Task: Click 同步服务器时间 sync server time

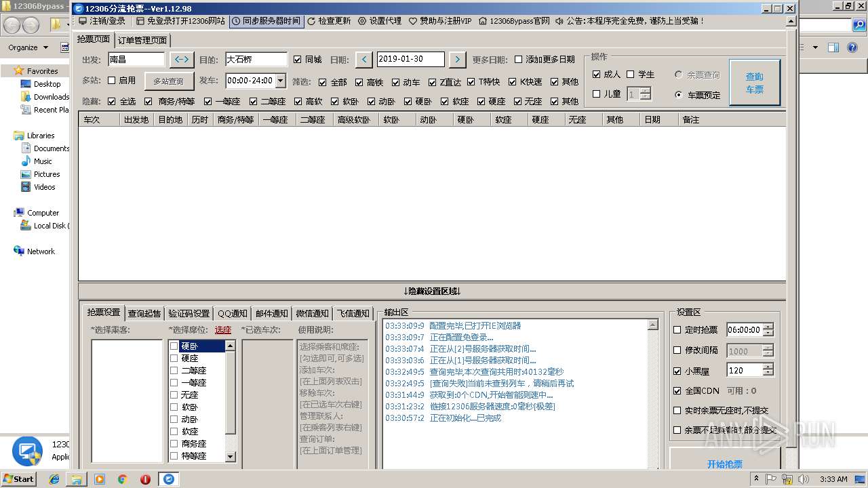Action: (266, 21)
